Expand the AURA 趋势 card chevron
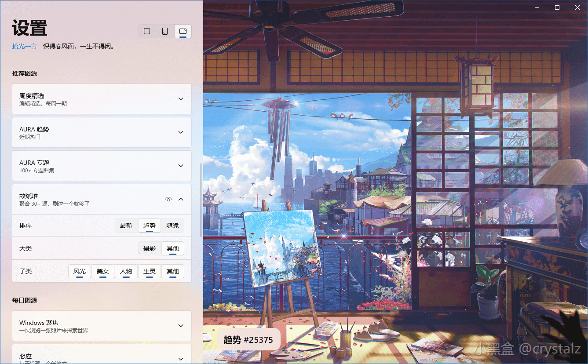The height and width of the screenshot is (364, 588). (181, 132)
